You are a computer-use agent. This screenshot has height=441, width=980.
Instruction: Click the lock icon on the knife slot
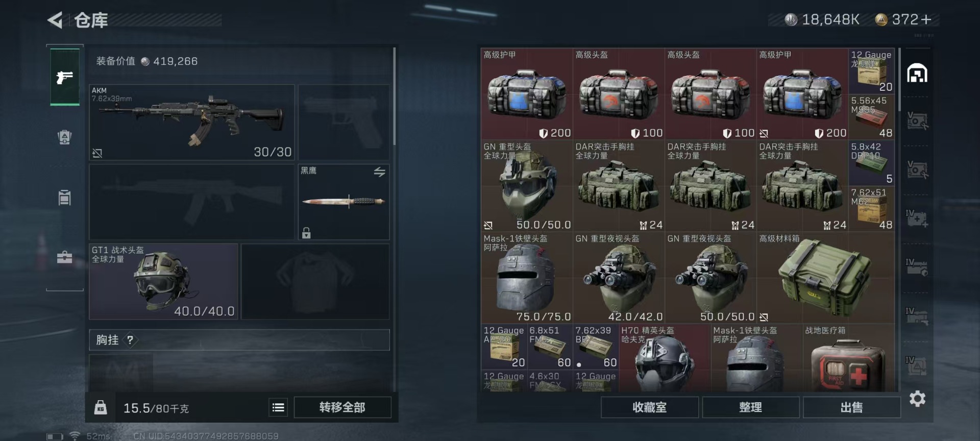pyautogui.click(x=306, y=233)
